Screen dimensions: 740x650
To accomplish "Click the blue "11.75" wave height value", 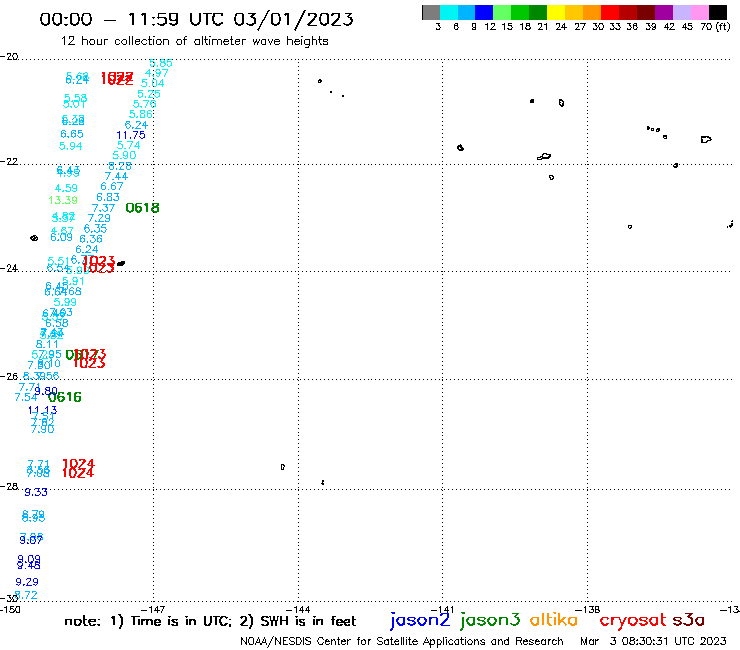I will pos(131,135).
